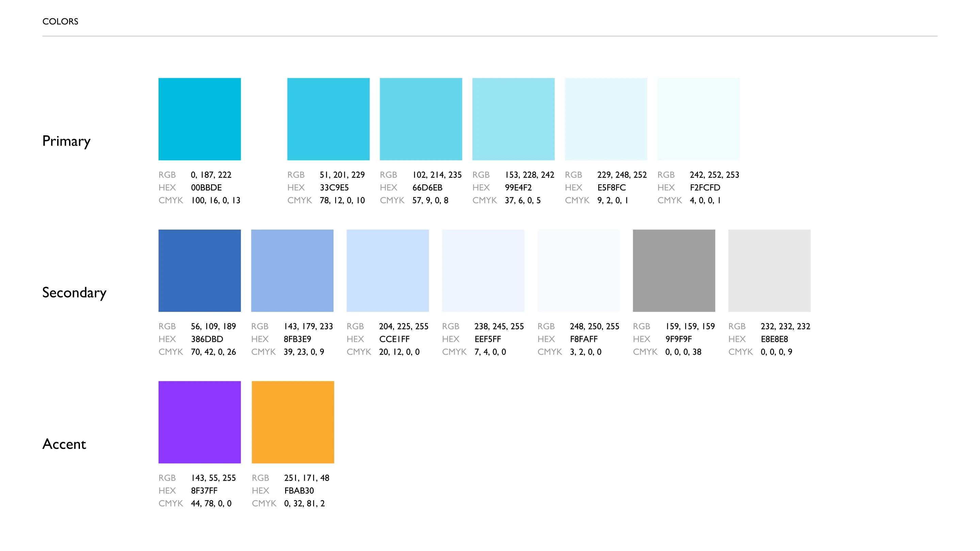Screen dimensions: 980x551
Task: Click CMYK value 0, 0, 0, 9
Action: coord(777,352)
